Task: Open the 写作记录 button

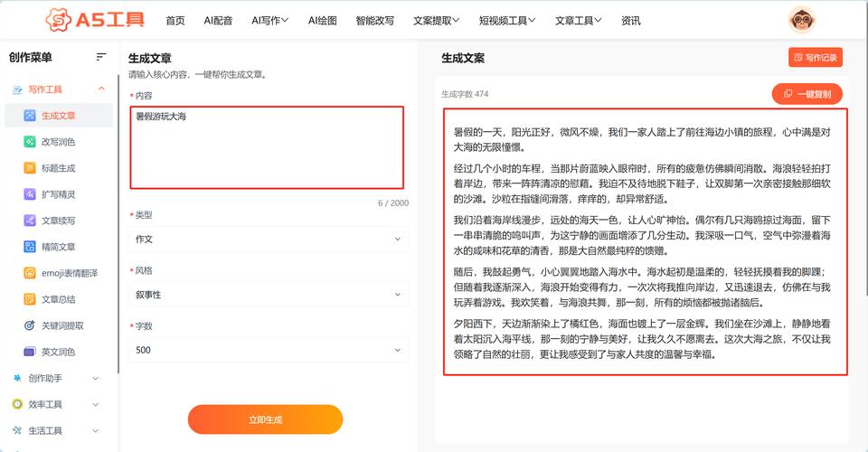Action: [816, 58]
